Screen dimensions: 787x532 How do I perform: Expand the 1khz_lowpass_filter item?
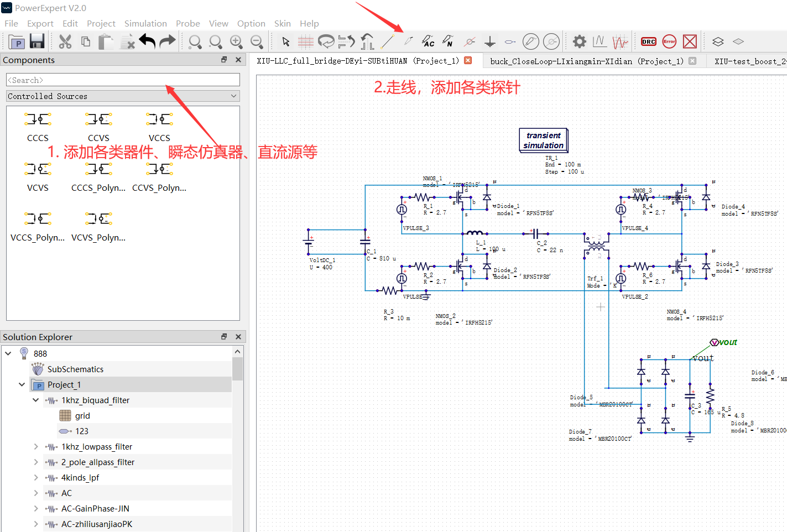coord(36,446)
